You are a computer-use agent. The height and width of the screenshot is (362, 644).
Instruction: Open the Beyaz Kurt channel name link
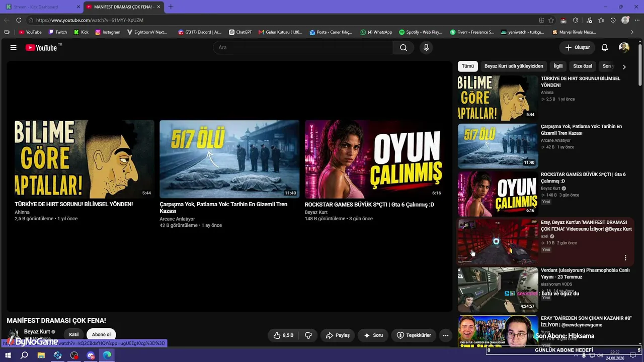pos(37,332)
